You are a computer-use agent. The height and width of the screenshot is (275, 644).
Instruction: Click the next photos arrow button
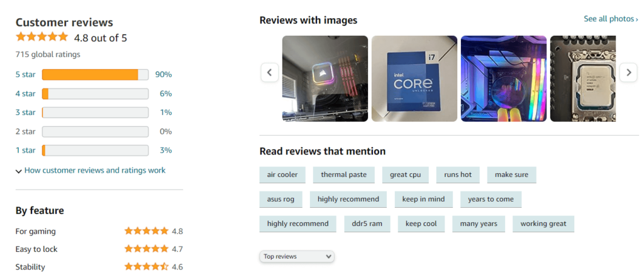click(628, 72)
